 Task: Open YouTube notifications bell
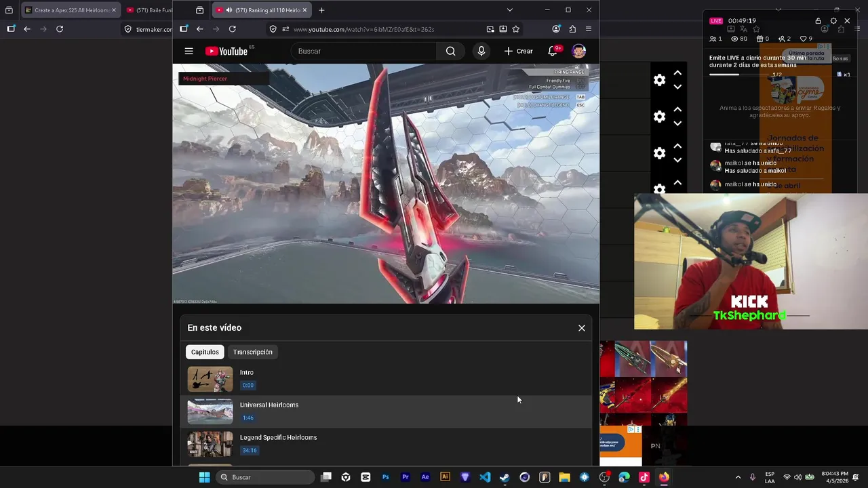coord(553,51)
